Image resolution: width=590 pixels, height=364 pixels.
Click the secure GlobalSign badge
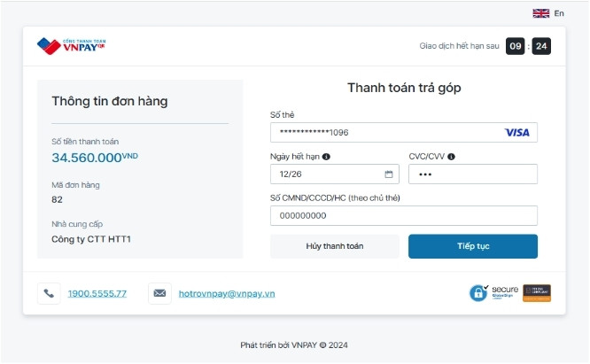pyautogui.click(x=494, y=293)
